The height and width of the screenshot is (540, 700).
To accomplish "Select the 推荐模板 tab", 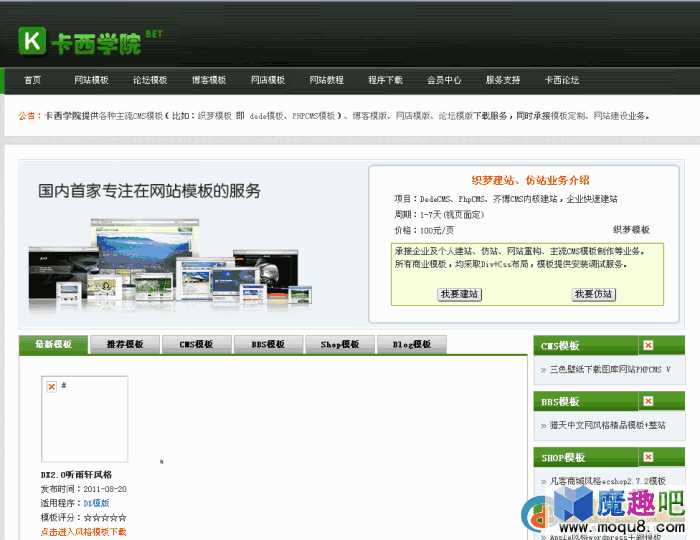I will (125, 345).
